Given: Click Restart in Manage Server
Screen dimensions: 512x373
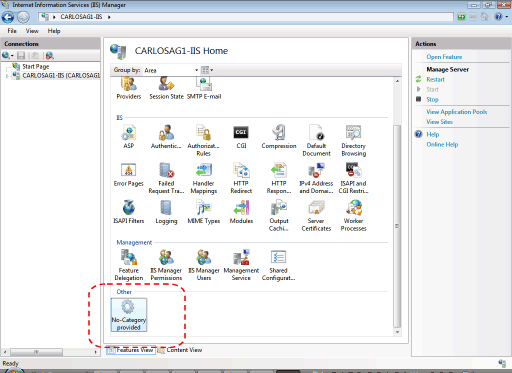Looking at the screenshot, I should point(435,80).
